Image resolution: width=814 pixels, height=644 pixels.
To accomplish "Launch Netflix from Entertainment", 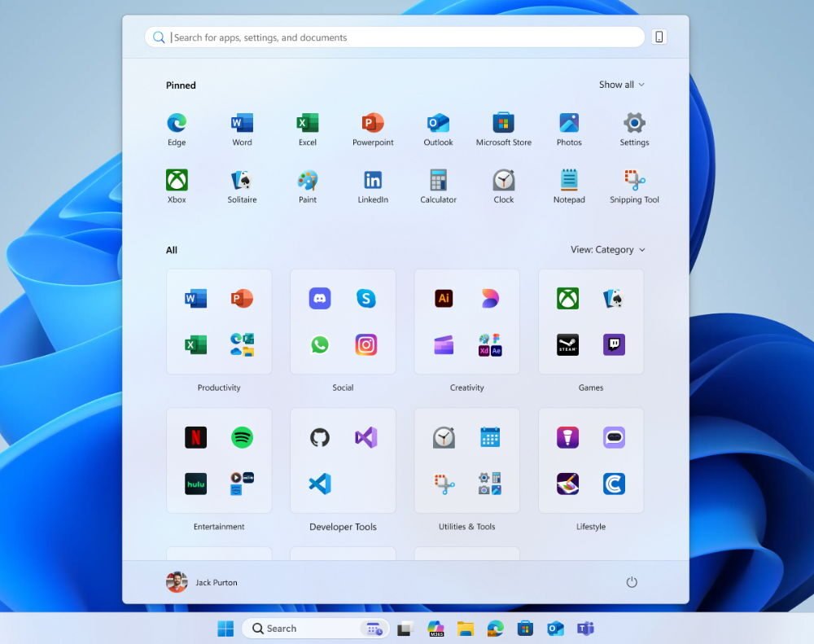I will click(x=195, y=437).
